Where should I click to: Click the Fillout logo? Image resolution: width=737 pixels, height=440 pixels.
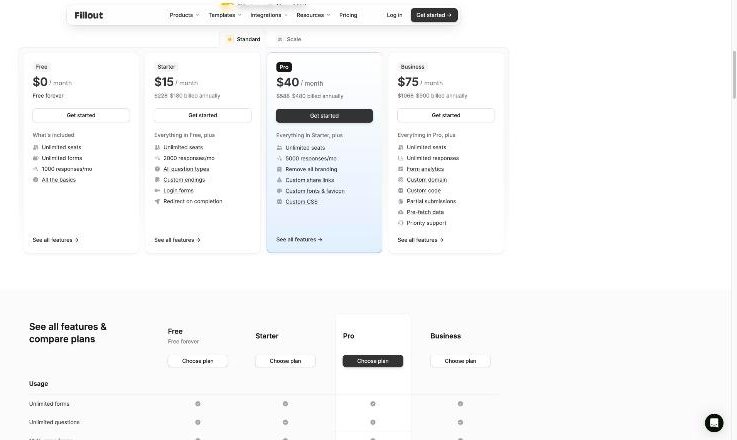point(88,15)
